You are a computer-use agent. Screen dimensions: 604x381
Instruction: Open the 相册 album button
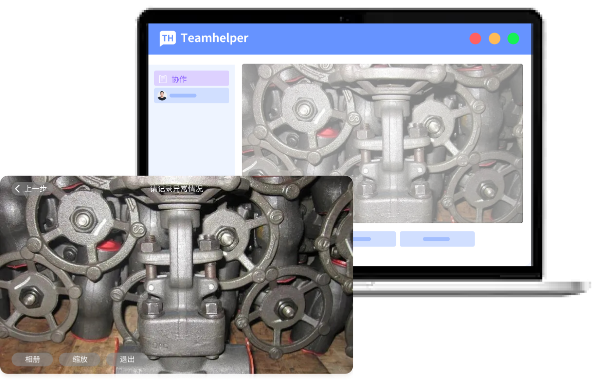point(32,359)
